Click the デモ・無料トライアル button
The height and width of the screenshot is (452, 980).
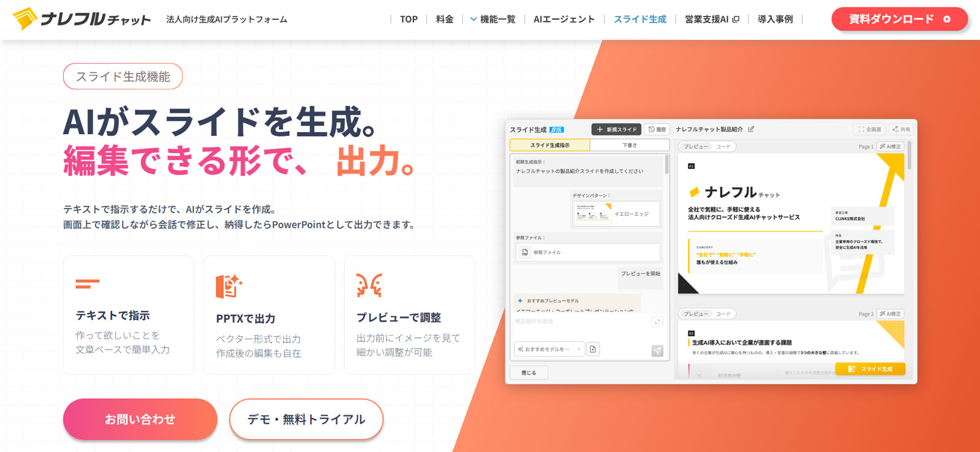coord(306,420)
